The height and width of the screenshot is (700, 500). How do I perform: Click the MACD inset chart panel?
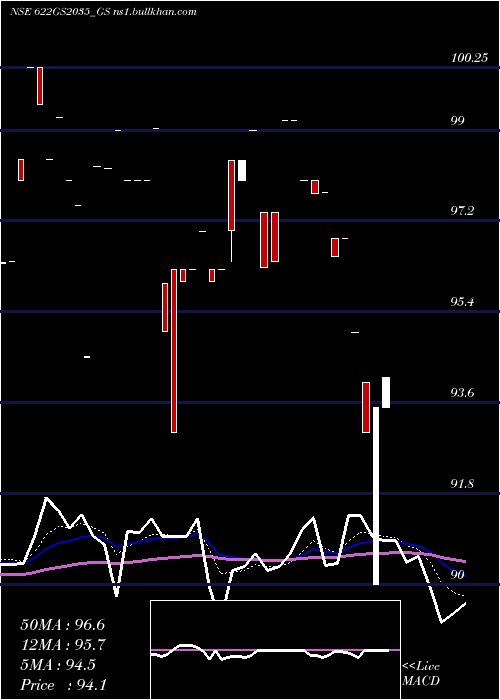[x=275, y=650]
